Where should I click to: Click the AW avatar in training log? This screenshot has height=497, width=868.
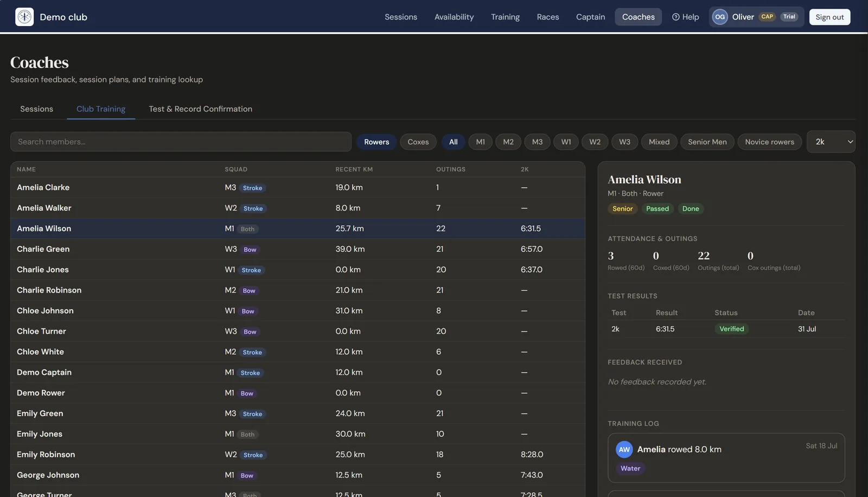click(624, 449)
